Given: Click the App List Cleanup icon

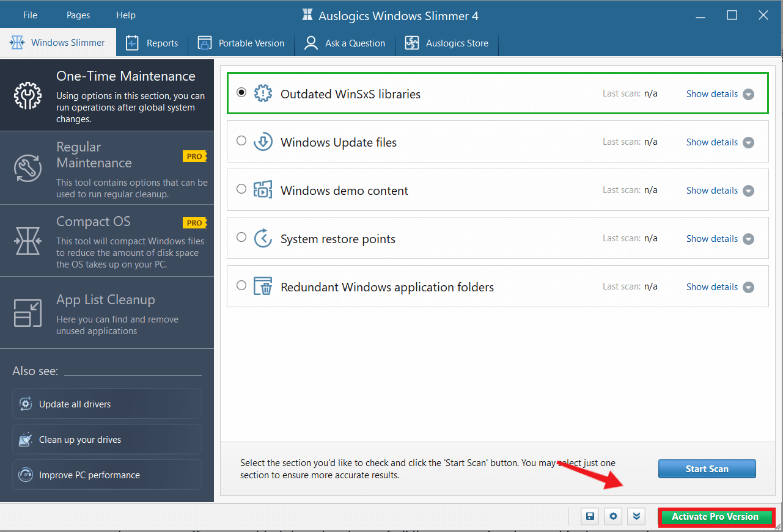Looking at the screenshot, I should pyautogui.click(x=28, y=313).
